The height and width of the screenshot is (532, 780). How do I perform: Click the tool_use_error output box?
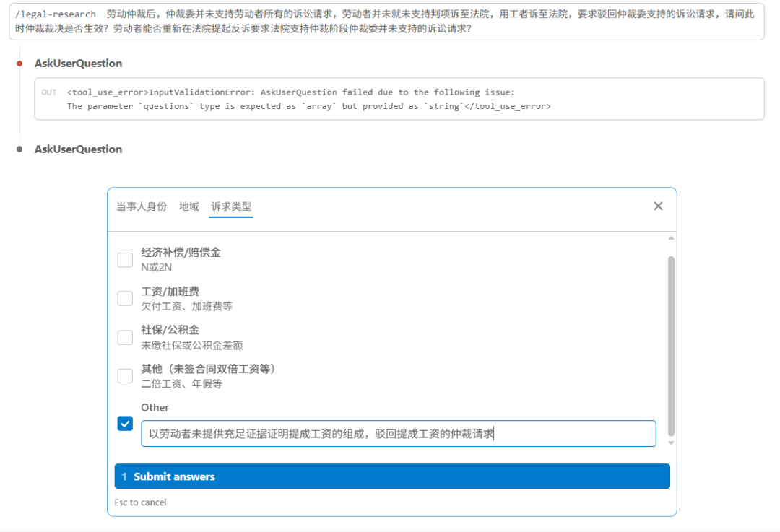click(399, 99)
